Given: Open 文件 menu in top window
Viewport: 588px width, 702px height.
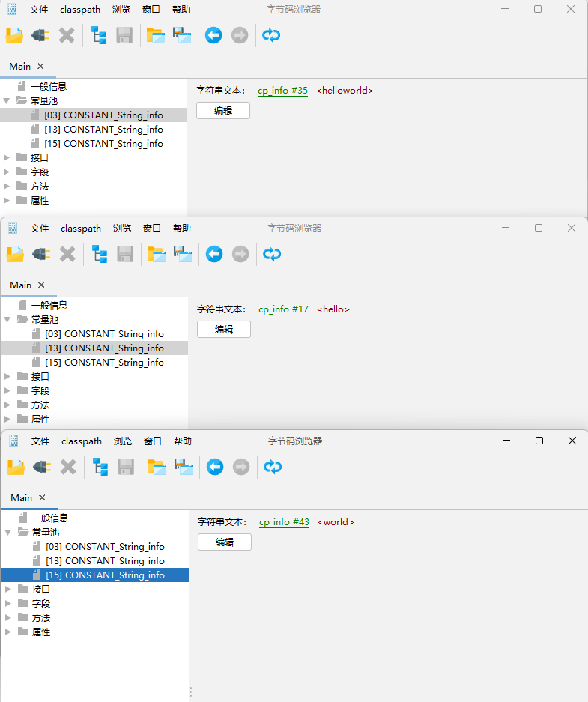Looking at the screenshot, I should tap(39, 10).
